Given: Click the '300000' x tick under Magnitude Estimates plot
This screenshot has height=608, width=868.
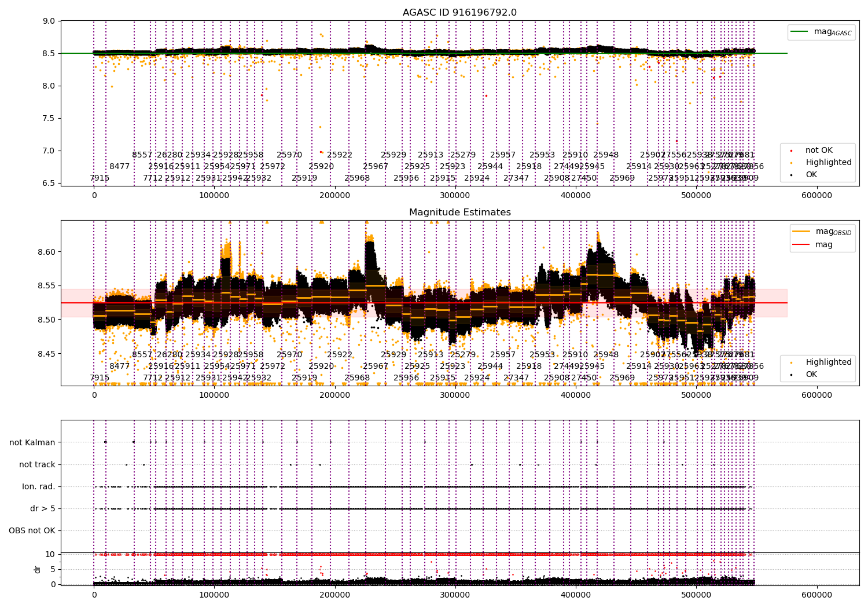Looking at the screenshot, I should [x=455, y=395].
